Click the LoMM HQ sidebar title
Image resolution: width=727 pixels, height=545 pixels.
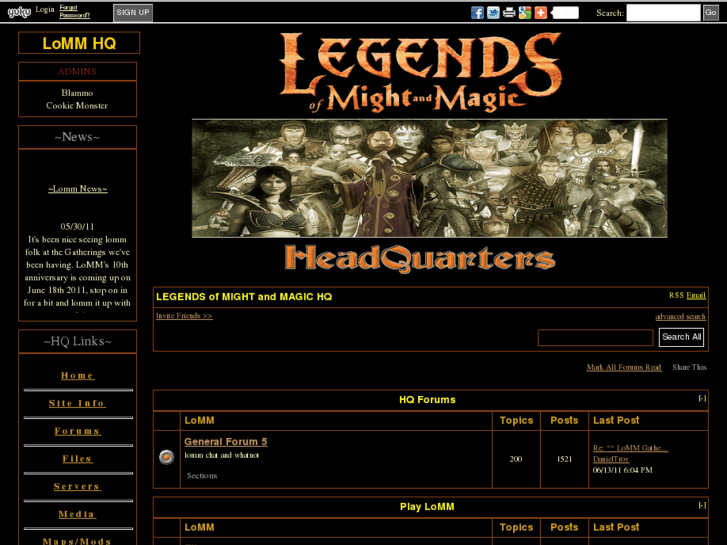coord(79,43)
